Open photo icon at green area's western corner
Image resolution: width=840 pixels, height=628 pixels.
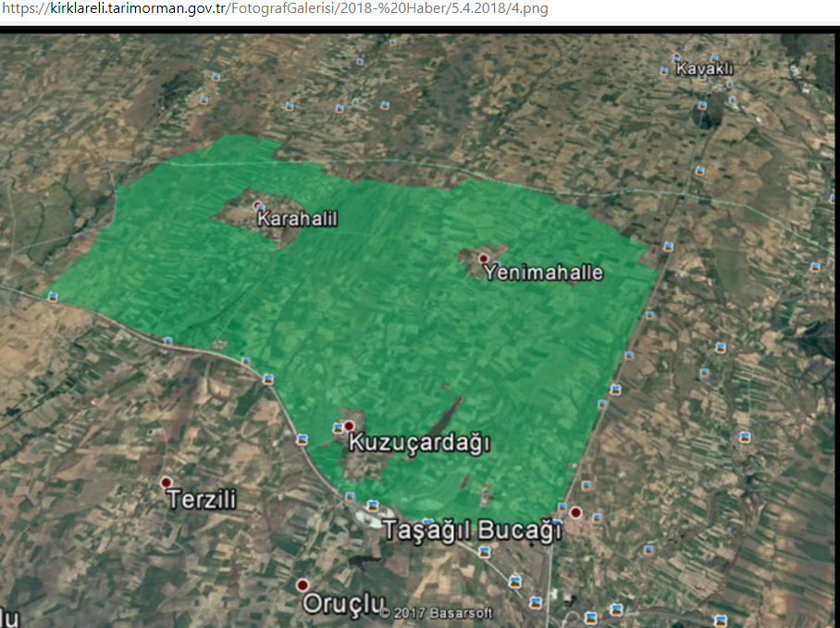click(x=53, y=297)
